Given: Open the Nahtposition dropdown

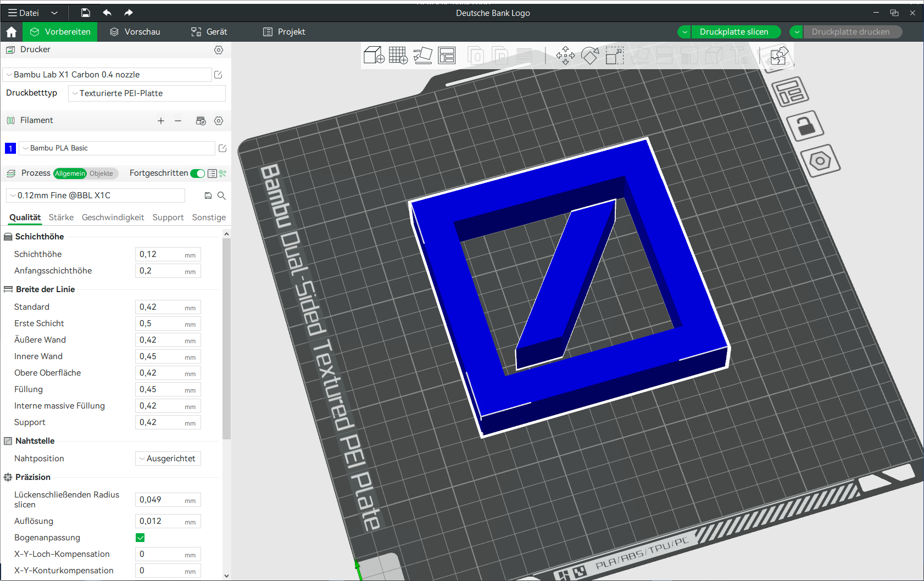Looking at the screenshot, I should (x=168, y=459).
